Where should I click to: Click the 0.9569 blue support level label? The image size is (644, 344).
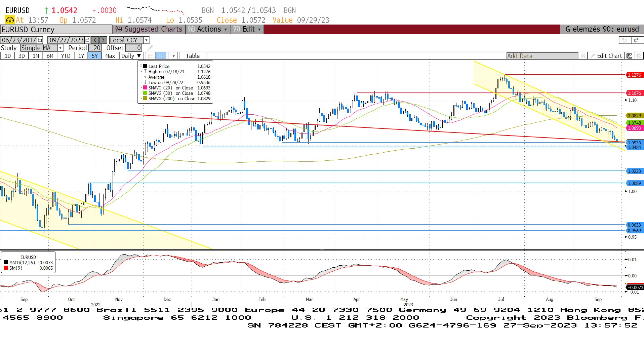coord(635,231)
